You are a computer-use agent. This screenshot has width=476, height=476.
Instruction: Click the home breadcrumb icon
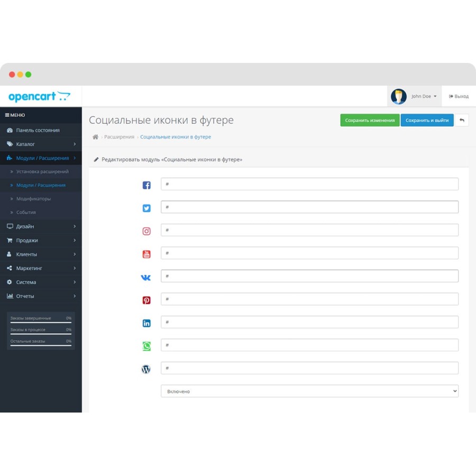pyautogui.click(x=95, y=137)
